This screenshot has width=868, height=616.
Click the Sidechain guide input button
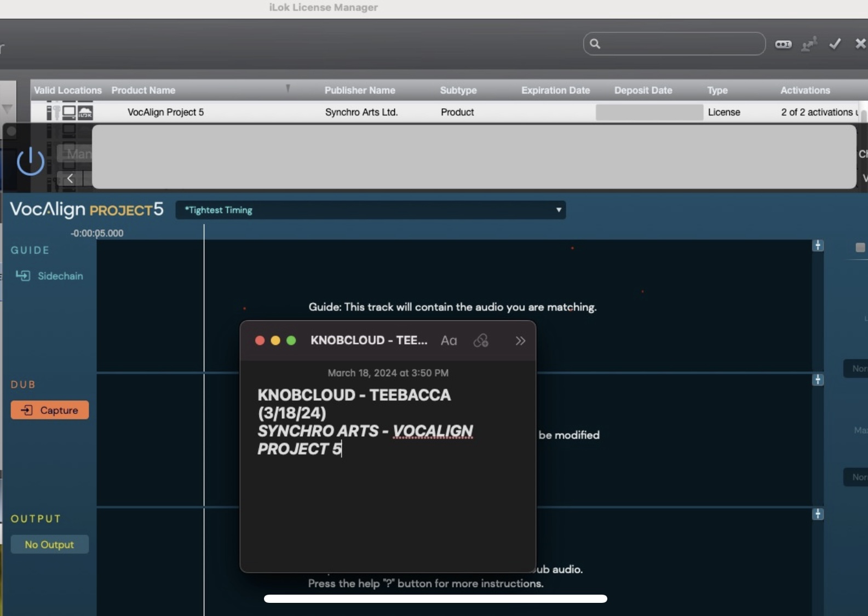tap(49, 276)
